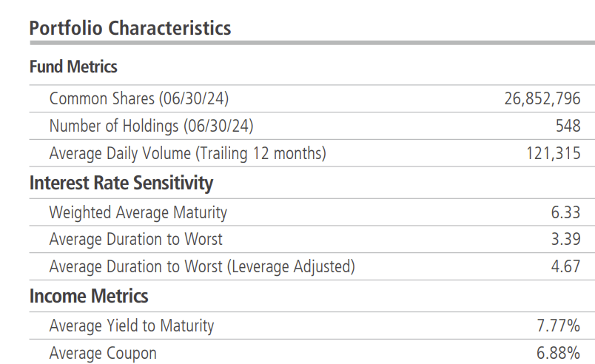
Task: Select the 4.67 leverage adjusted value
Action: click(x=565, y=266)
